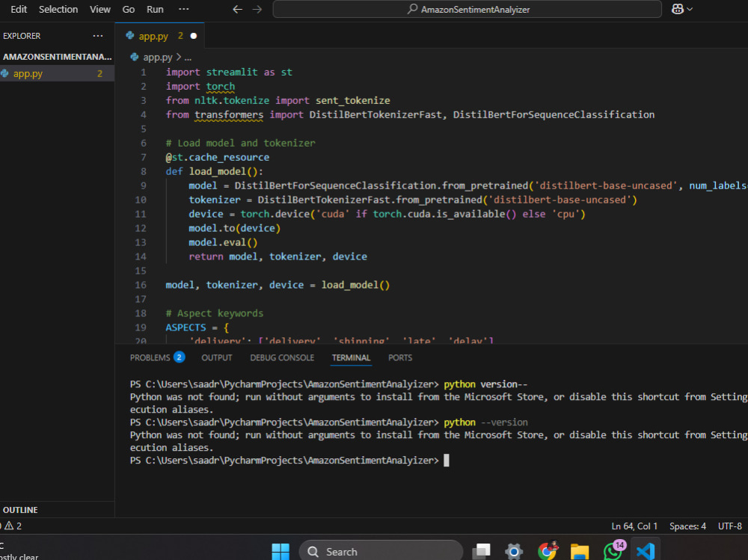The height and width of the screenshot is (560, 748).
Task: Expand the Copilot dropdown arrow
Action: (x=690, y=9)
